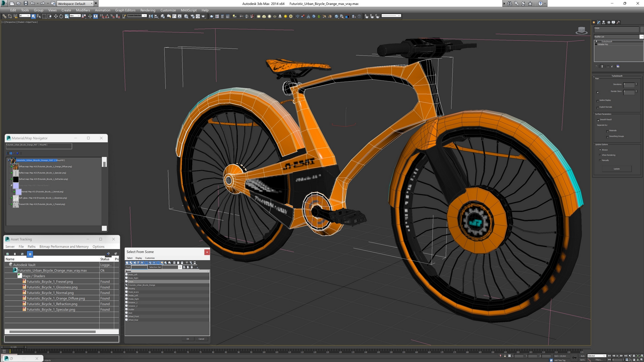Toggle the Smooth Result checkbox
The height and width of the screenshot is (362, 644).
point(598,120)
